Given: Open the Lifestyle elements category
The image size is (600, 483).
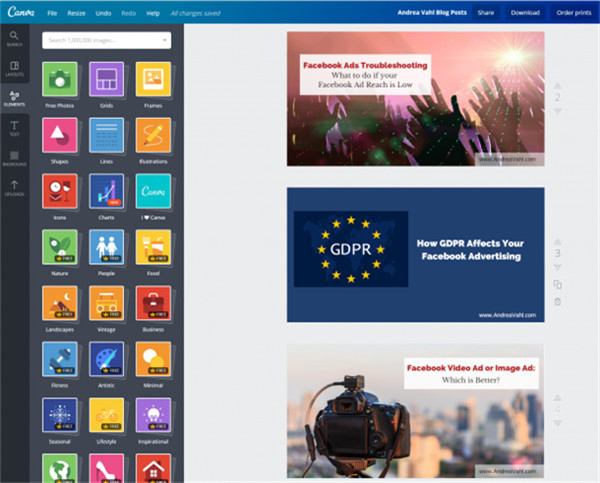Looking at the screenshot, I should (x=106, y=415).
